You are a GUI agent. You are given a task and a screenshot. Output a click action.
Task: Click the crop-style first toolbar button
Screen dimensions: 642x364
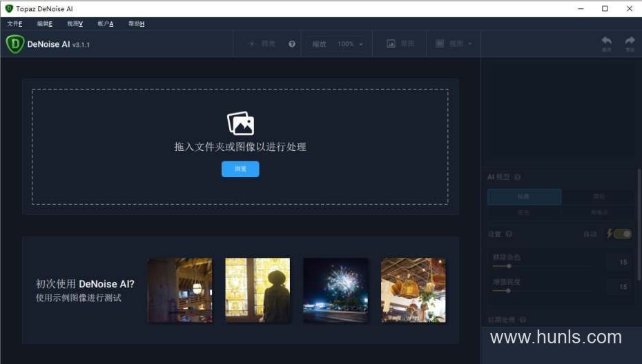click(x=262, y=43)
